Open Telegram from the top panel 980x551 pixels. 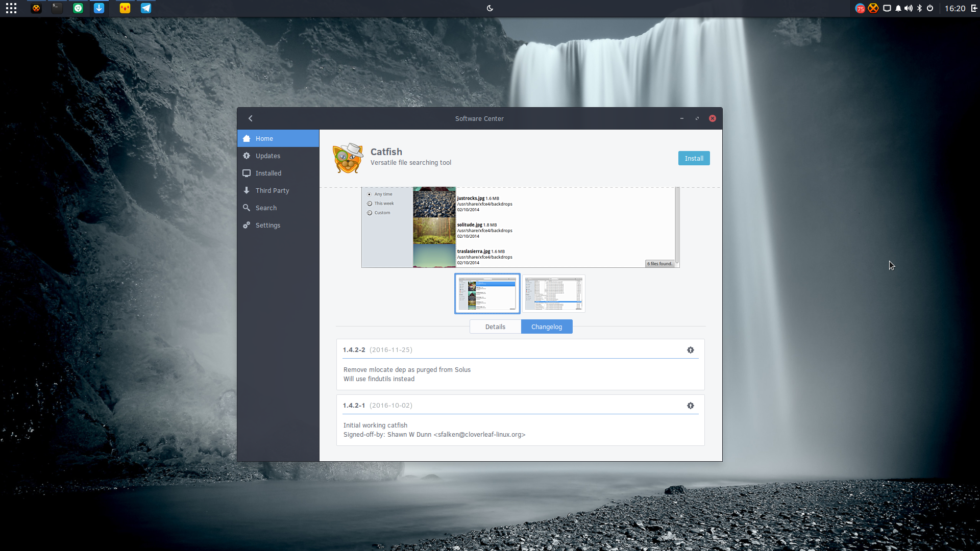click(146, 8)
